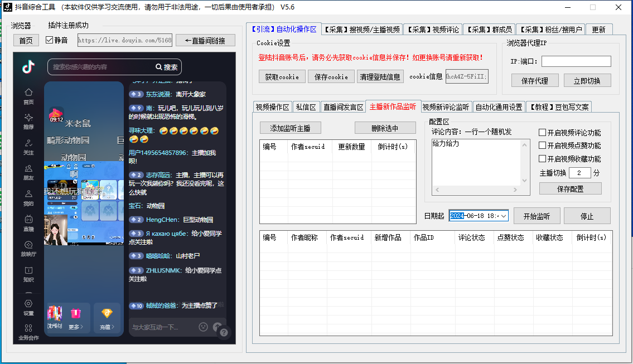Enable 开启视频点赞功能 checkbox
This screenshot has width=633, height=364.
pos(543,145)
